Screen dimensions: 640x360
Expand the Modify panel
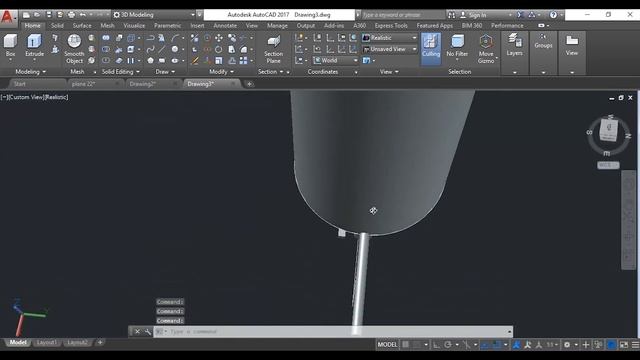click(x=221, y=72)
